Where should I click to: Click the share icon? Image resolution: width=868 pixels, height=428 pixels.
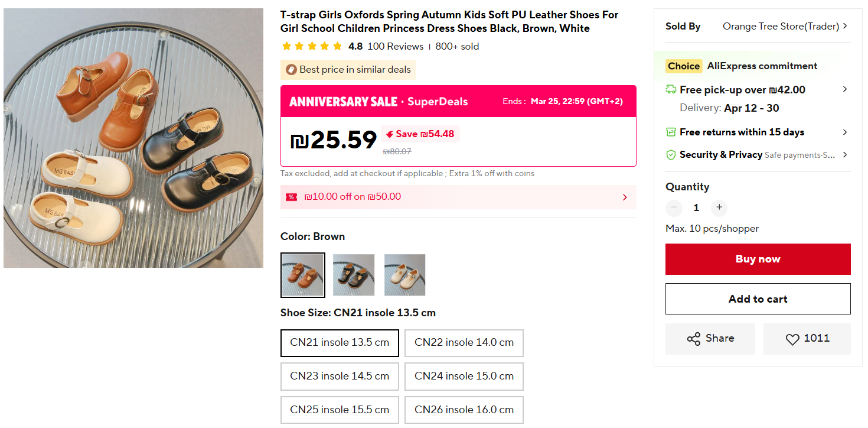[694, 339]
